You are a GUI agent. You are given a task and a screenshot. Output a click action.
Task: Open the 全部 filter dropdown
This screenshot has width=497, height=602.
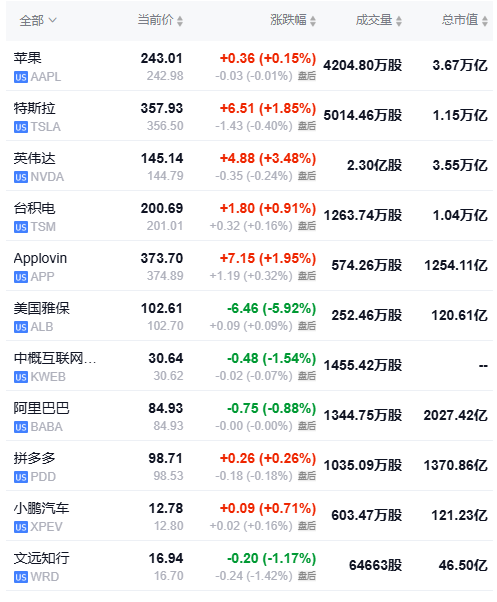pos(38,20)
